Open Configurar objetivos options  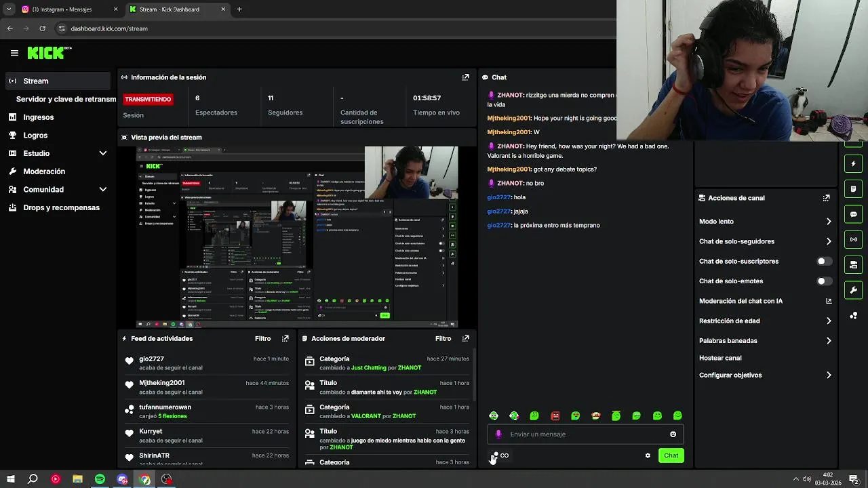point(765,375)
